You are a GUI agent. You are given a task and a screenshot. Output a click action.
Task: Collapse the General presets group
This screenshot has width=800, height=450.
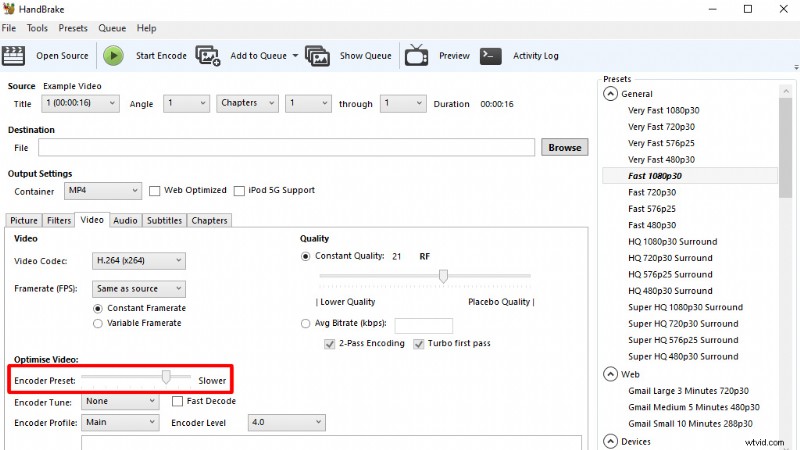tap(610, 94)
